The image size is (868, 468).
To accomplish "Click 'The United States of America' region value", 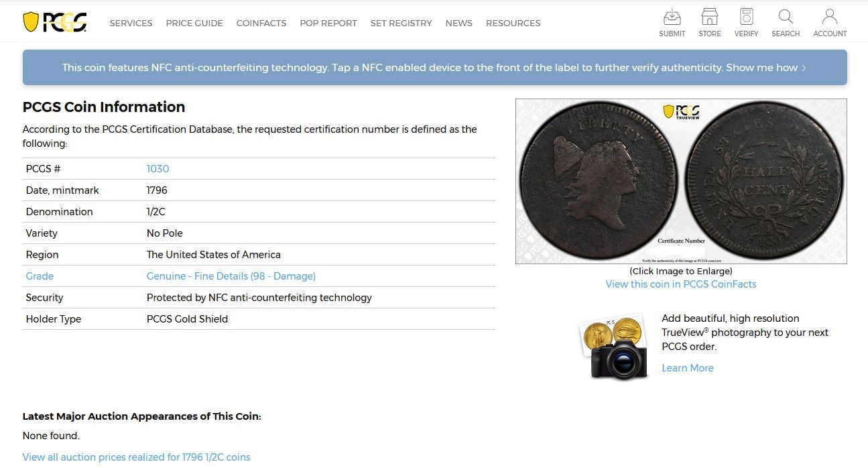I will pos(214,255).
